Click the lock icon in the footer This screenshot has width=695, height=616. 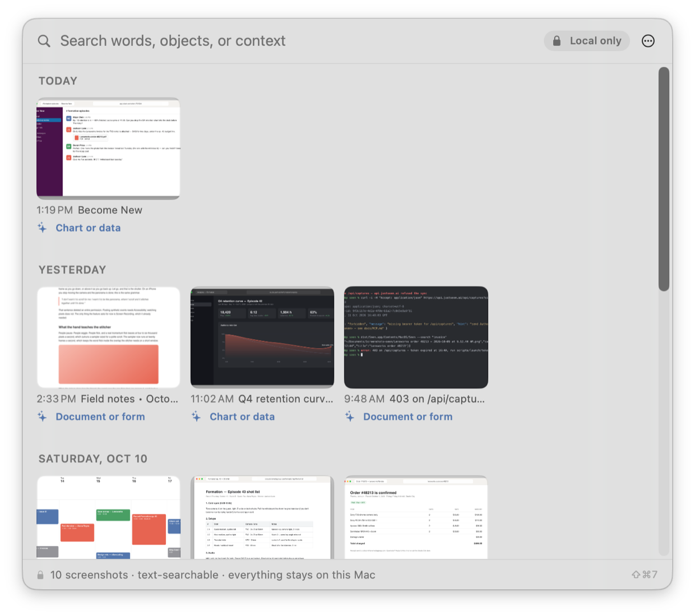pos(40,575)
